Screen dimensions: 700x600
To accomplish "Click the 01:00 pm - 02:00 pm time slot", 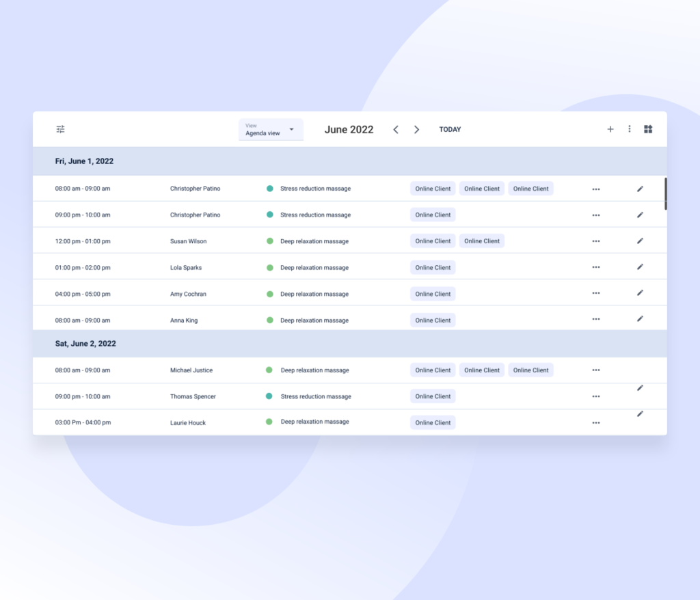I will coord(83,267).
